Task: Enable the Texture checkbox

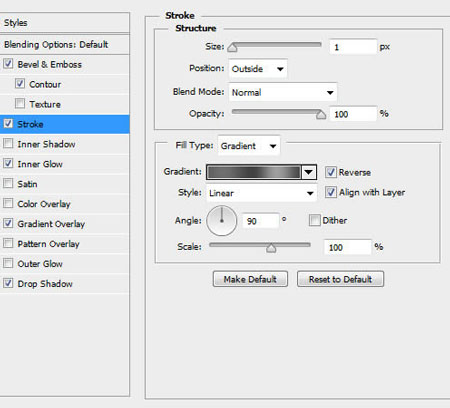Action: [x=20, y=104]
